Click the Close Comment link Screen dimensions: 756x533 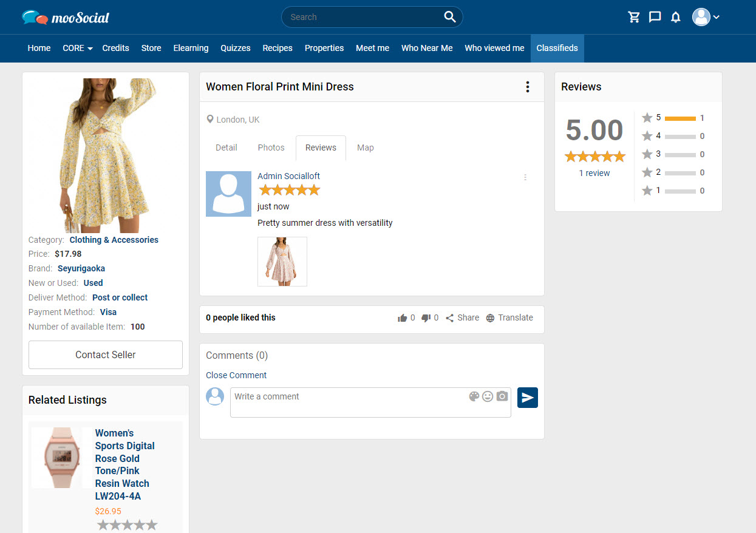tap(236, 375)
